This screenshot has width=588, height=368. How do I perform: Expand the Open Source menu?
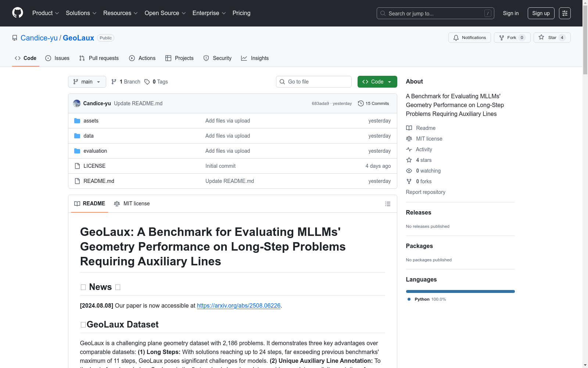[x=165, y=13]
